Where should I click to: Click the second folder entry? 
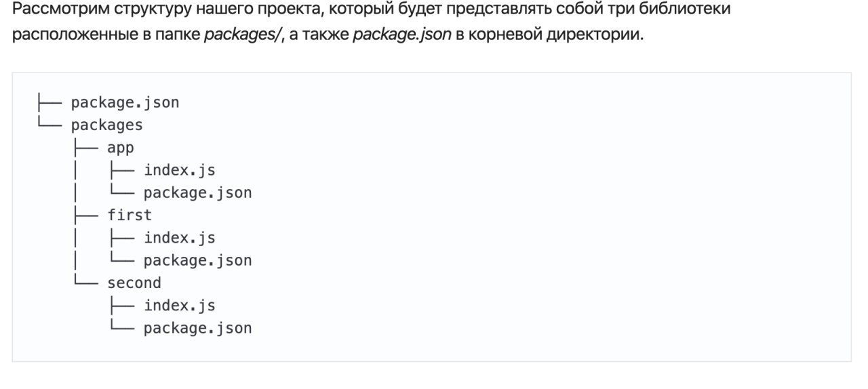click(134, 283)
